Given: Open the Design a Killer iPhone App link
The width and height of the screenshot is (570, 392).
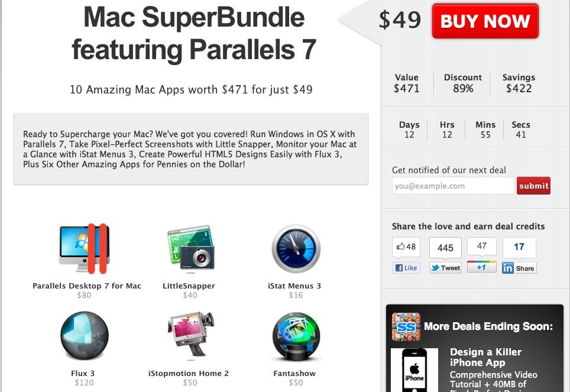Looking at the screenshot, I should 485,357.
